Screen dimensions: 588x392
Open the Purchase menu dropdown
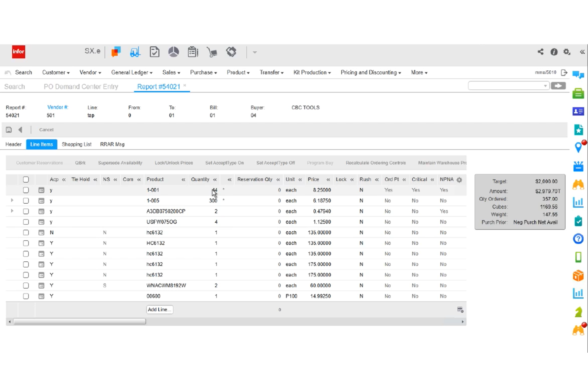(x=203, y=72)
